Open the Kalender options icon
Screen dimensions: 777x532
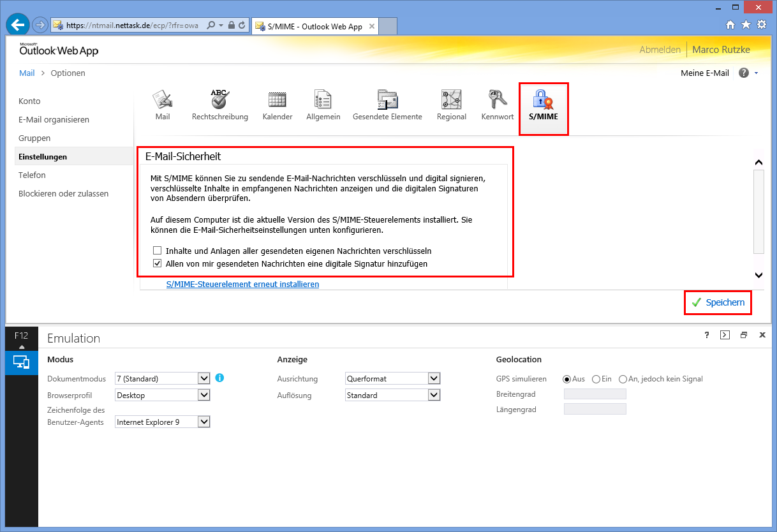pos(277,105)
